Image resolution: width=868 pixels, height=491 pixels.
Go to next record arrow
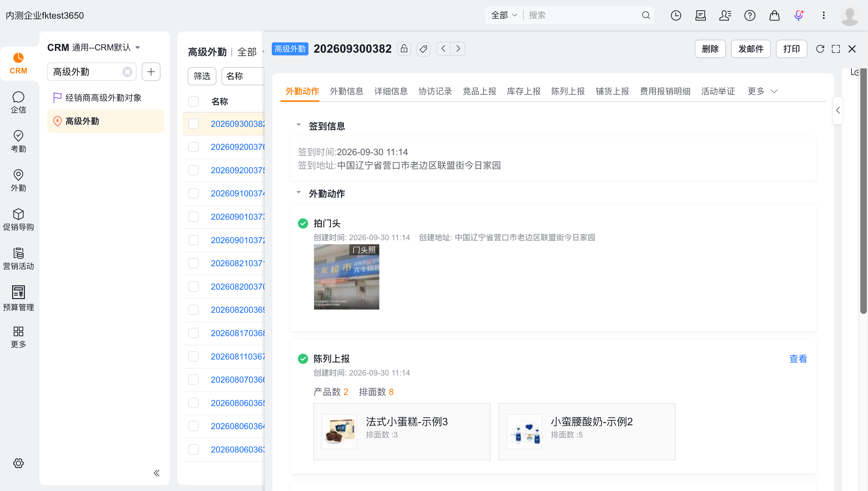point(458,49)
